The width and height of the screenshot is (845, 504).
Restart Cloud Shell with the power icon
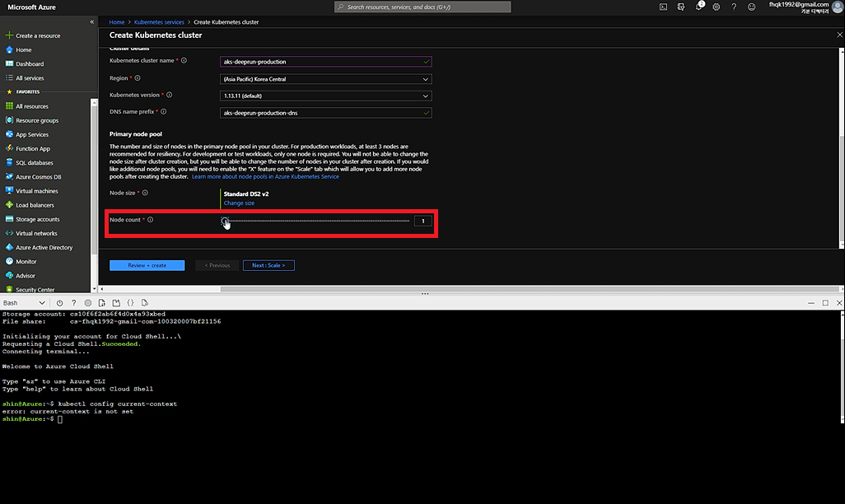(59, 303)
